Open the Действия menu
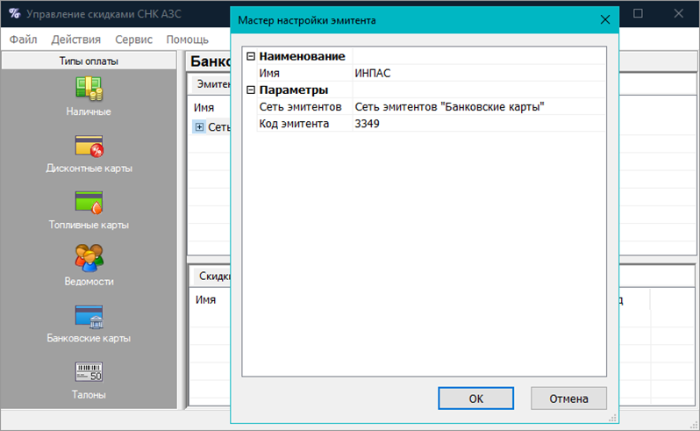 [x=76, y=40]
